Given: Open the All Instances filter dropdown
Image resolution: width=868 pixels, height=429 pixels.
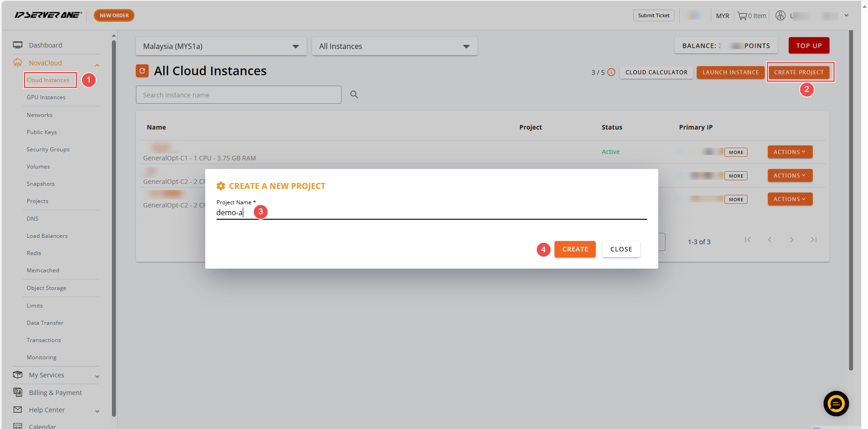Looking at the screenshot, I should pyautogui.click(x=394, y=46).
